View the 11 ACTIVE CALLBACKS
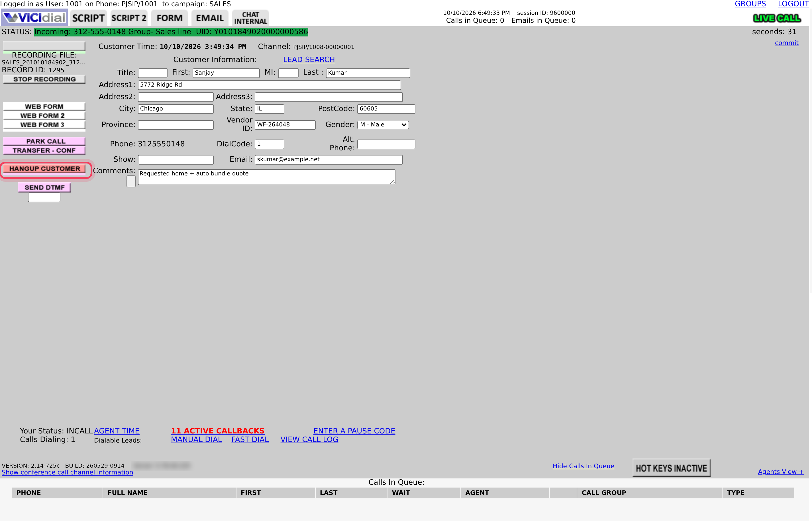Screen dimensions: 812x524 pyautogui.click(x=217, y=431)
